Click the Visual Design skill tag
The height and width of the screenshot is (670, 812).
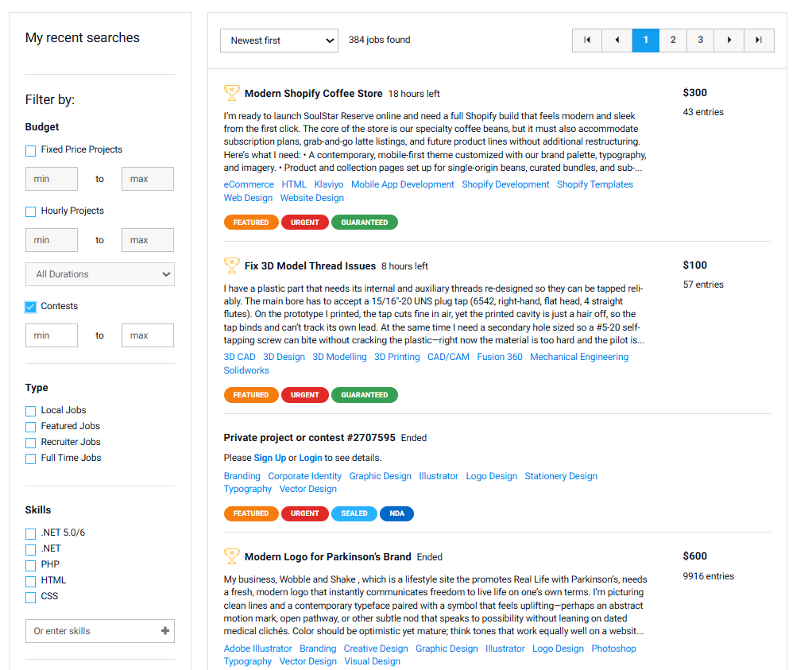tap(372, 662)
